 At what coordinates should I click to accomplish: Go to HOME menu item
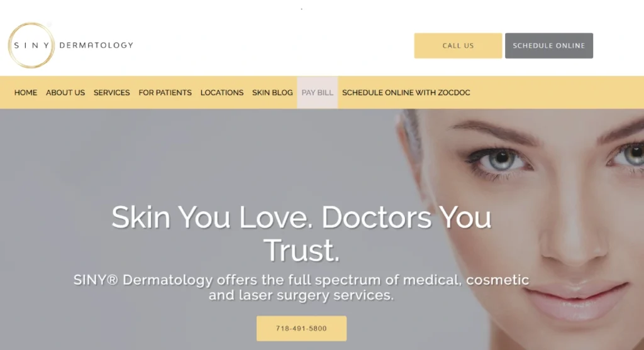pos(25,93)
